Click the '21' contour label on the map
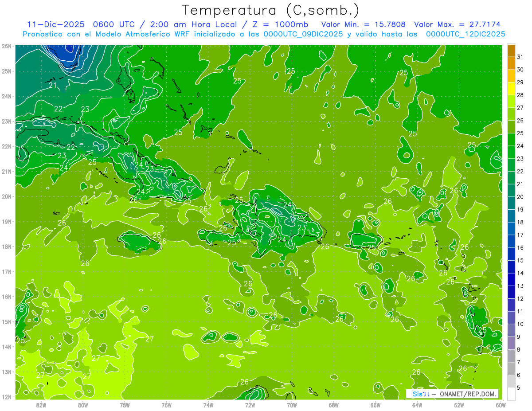This screenshot has height=411, width=532. coord(53,85)
